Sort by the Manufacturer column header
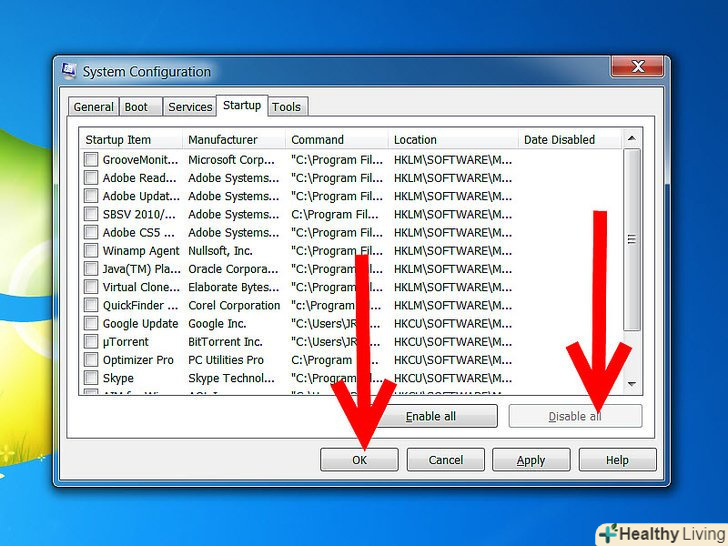Screen dimensions: 728x546 tap(234, 139)
